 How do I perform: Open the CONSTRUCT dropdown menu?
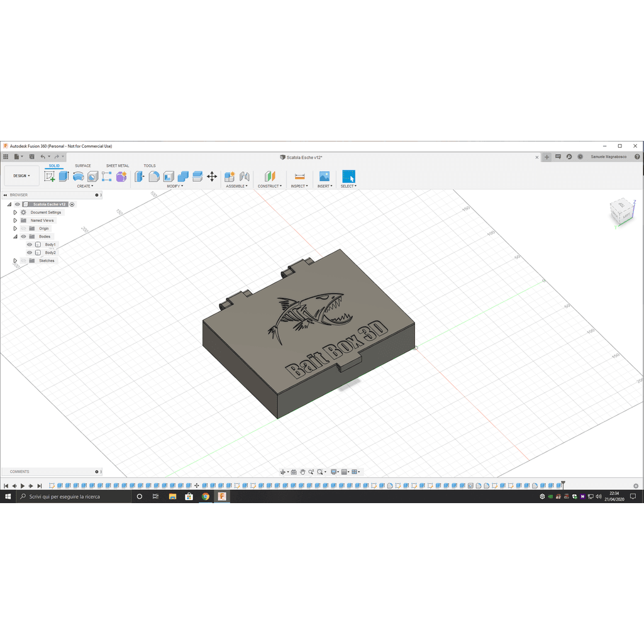point(270,186)
